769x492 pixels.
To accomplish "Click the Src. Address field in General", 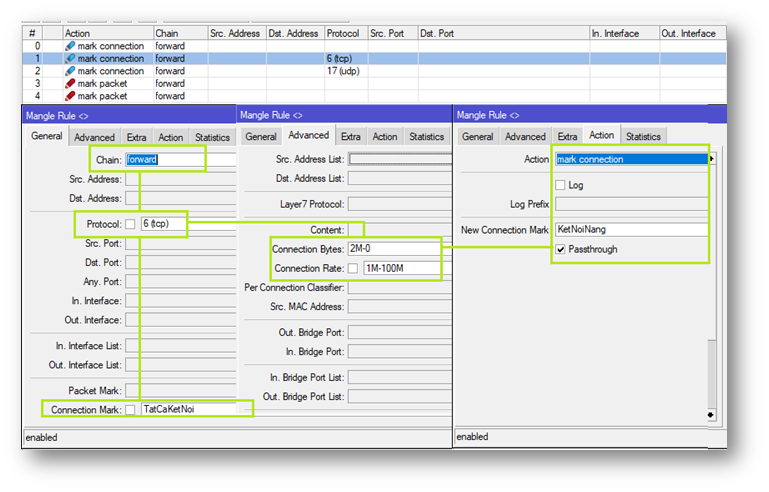I will pos(180,180).
